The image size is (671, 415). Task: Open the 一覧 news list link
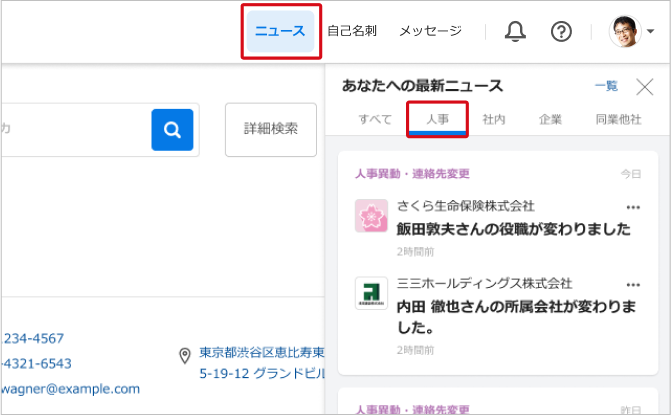coord(606,86)
